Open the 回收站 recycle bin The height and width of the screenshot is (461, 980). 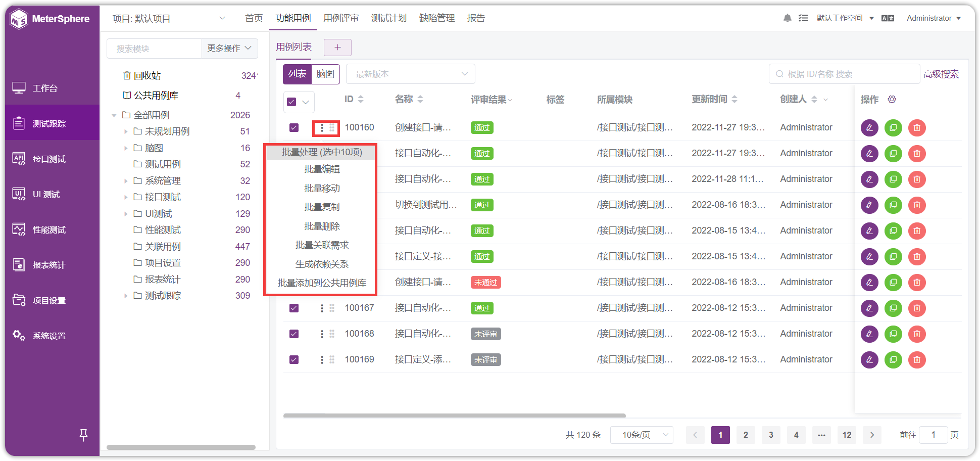coord(142,75)
